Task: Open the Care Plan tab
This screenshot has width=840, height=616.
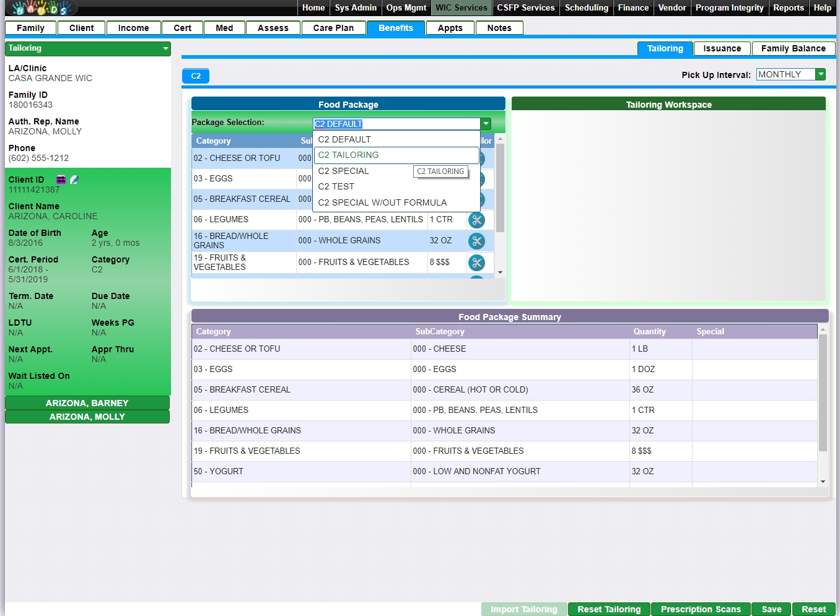Action: (333, 28)
